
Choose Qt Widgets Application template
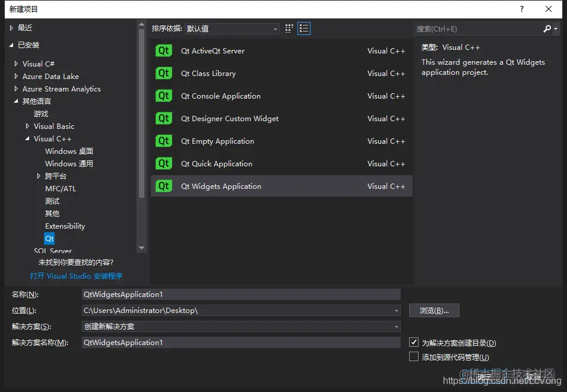tap(281, 186)
